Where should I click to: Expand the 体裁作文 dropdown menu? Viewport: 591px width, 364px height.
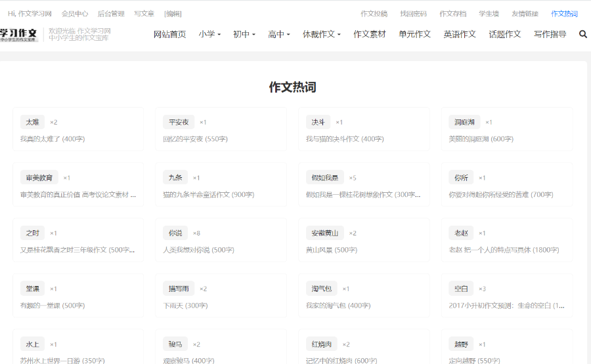pyautogui.click(x=322, y=34)
